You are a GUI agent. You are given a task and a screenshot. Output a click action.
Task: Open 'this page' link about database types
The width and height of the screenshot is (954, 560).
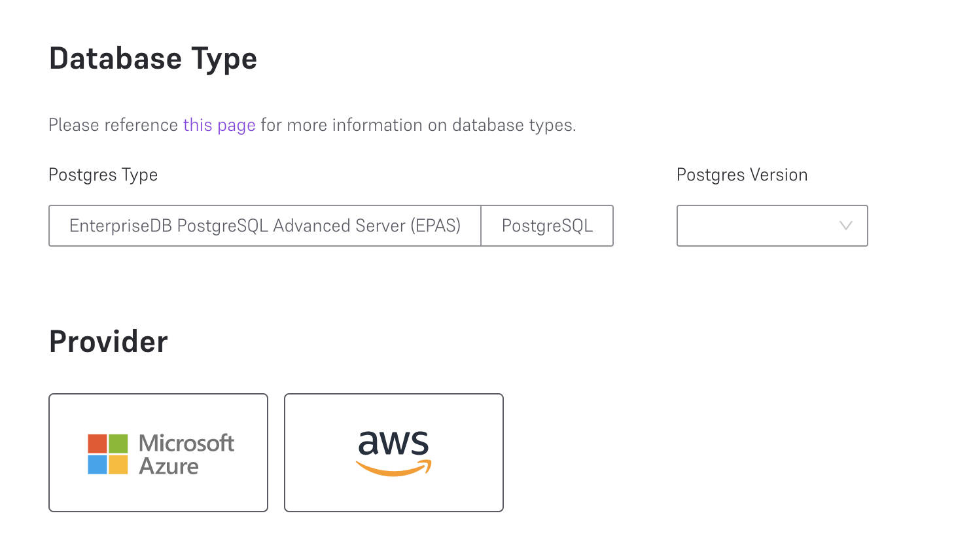pyautogui.click(x=219, y=125)
